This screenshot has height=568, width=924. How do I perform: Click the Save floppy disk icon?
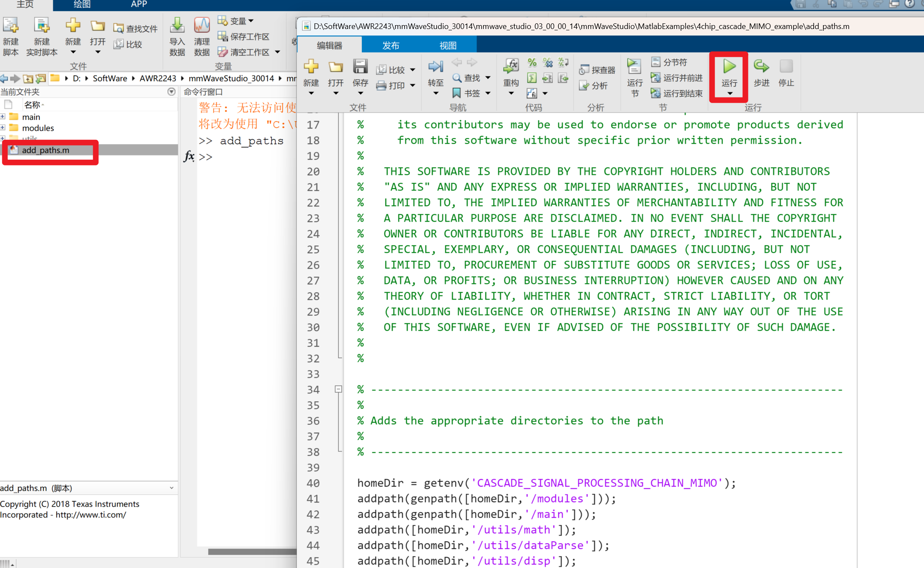[360, 67]
